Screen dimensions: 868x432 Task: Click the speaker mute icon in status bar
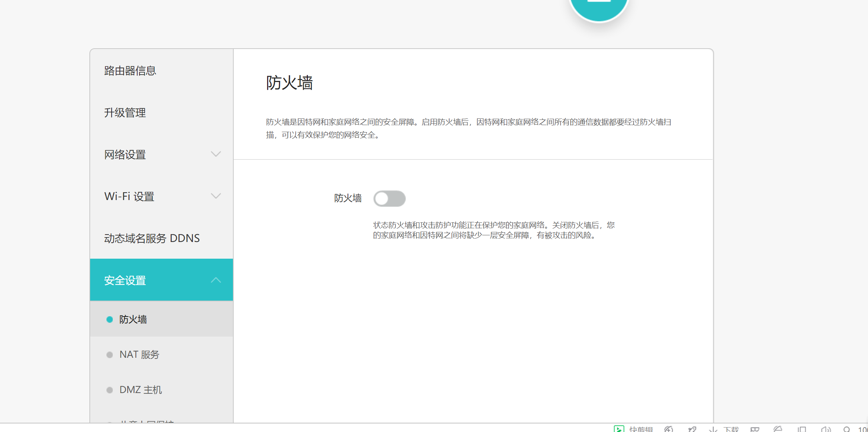coord(825,429)
